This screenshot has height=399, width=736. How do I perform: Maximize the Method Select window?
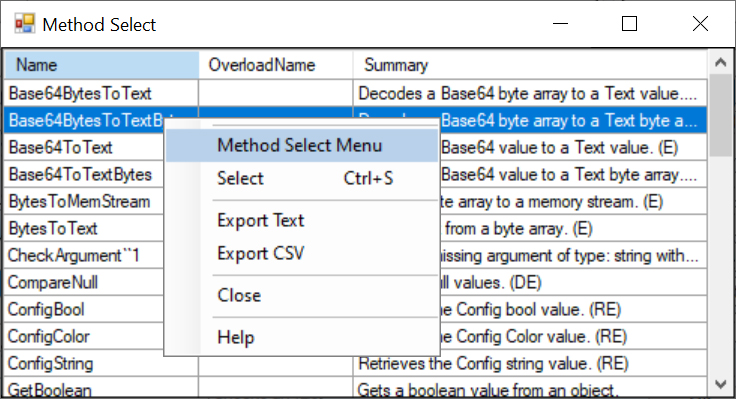pyautogui.click(x=629, y=23)
